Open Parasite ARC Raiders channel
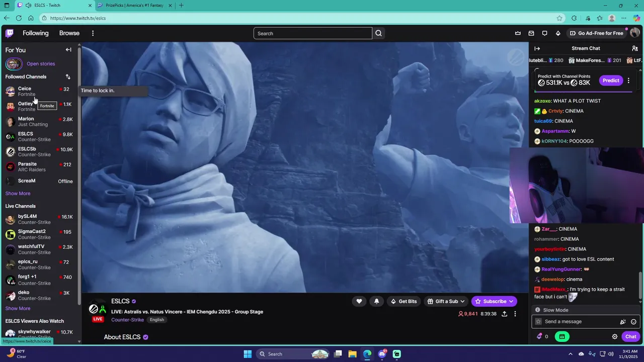The width and height of the screenshot is (644, 362). 39,167
